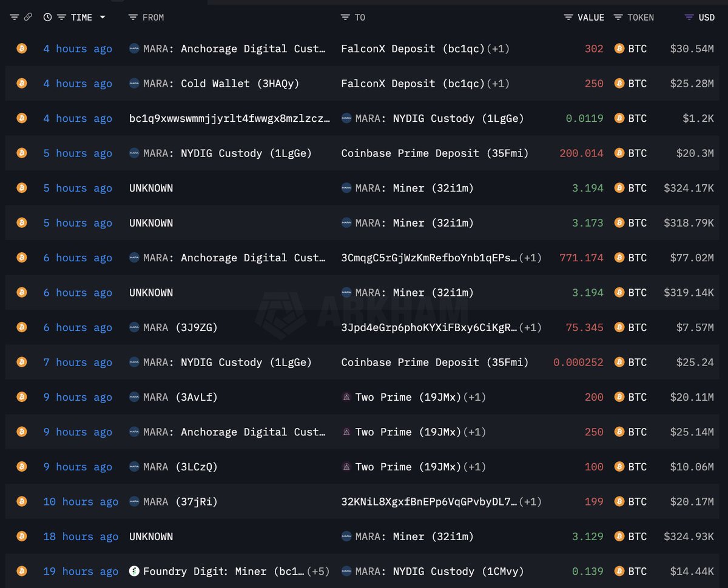Screen dimensions: 728x588
Task: Click Foundry Digit Miner logo icon
Action: [x=135, y=571]
